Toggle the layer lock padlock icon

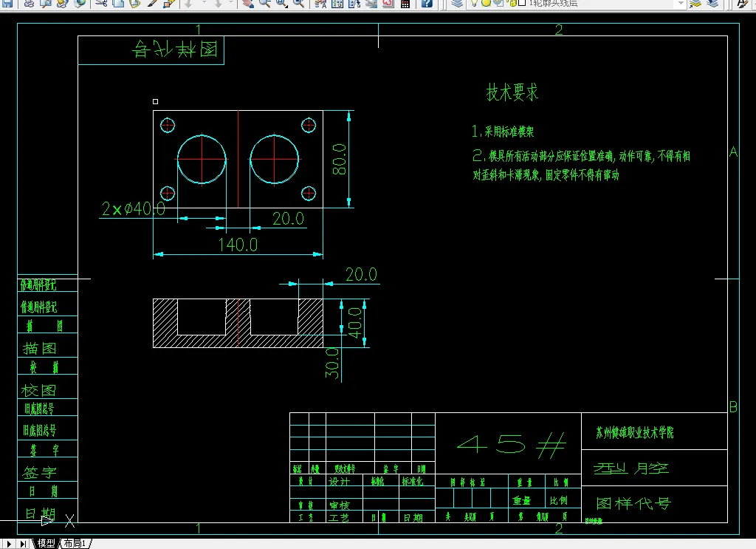pos(512,3)
